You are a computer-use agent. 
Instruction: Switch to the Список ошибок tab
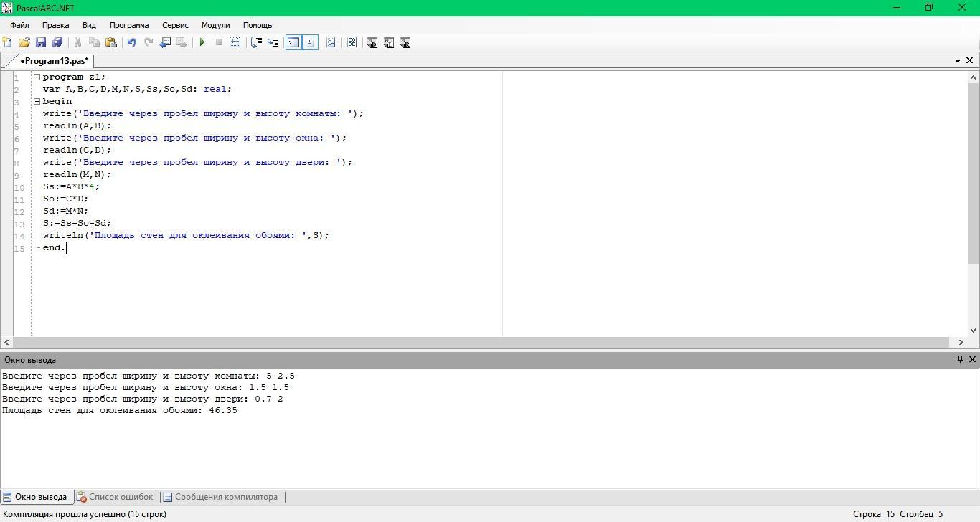(x=115, y=497)
